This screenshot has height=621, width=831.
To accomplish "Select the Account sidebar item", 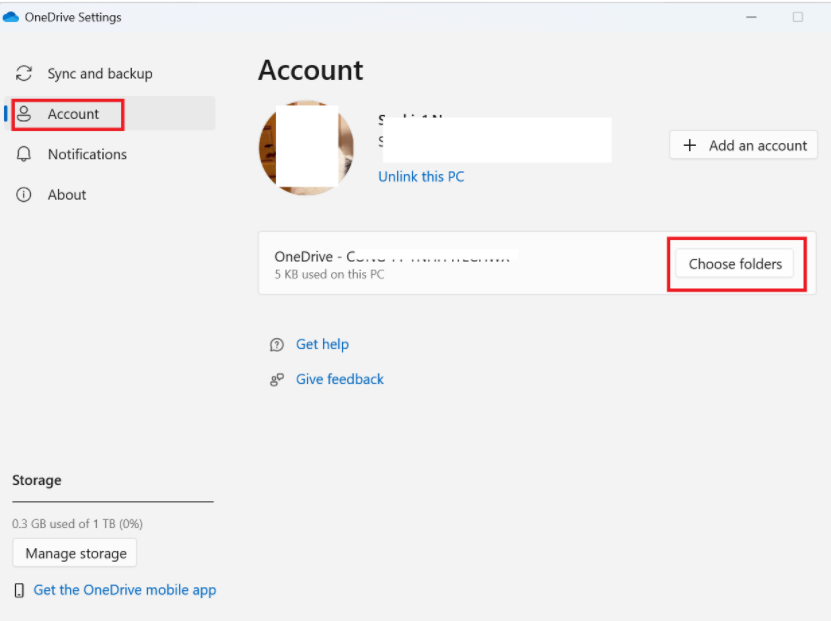I will pos(110,114).
